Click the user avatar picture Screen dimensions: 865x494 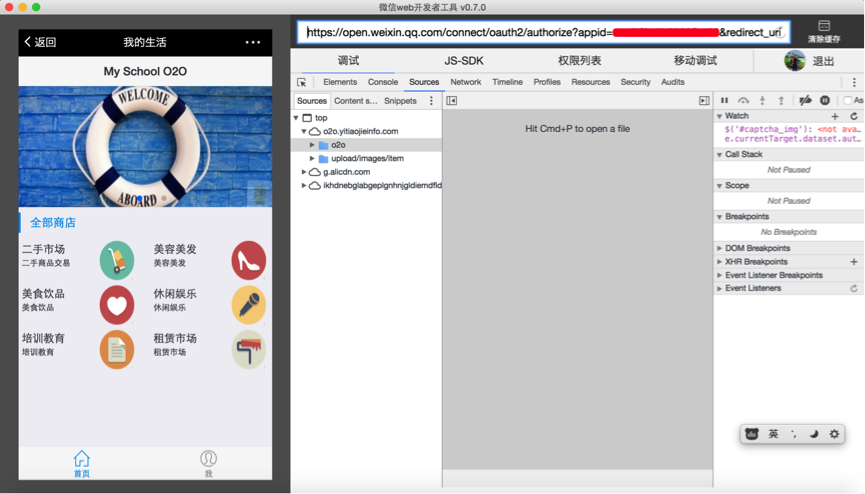[x=794, y=61]
